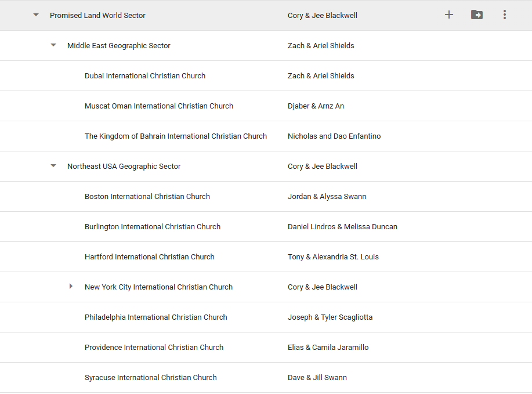
Task: Select Boston International Christian Church
Action: coord(147,197)
